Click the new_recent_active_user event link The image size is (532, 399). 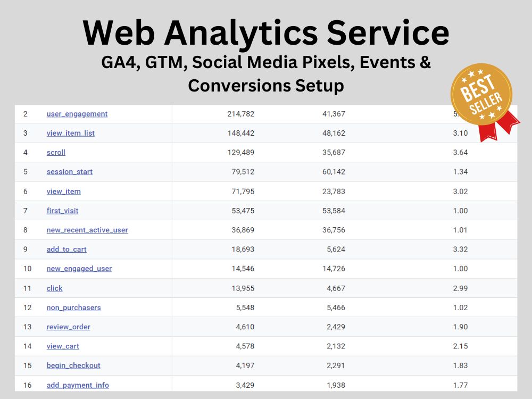coord(87,230)
